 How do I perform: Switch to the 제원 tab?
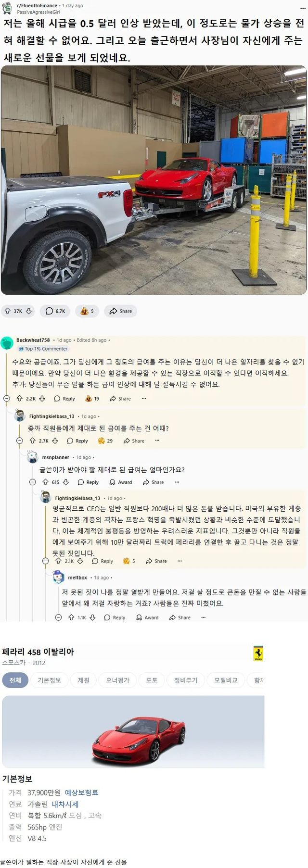(84, 680)
